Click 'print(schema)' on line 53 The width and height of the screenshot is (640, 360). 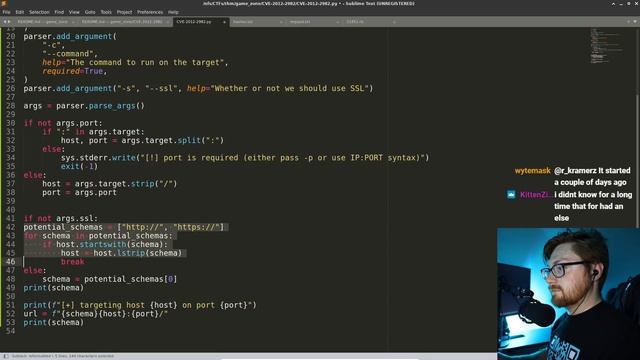tap(53, 322)
